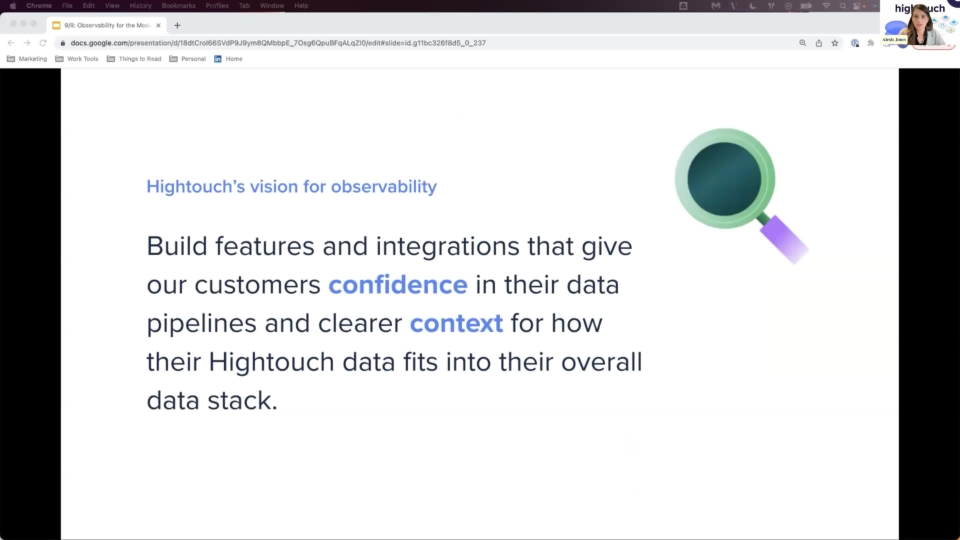Share this page using the share icon
The height and width of the screenshot is (540, 960).
[819, 43]
